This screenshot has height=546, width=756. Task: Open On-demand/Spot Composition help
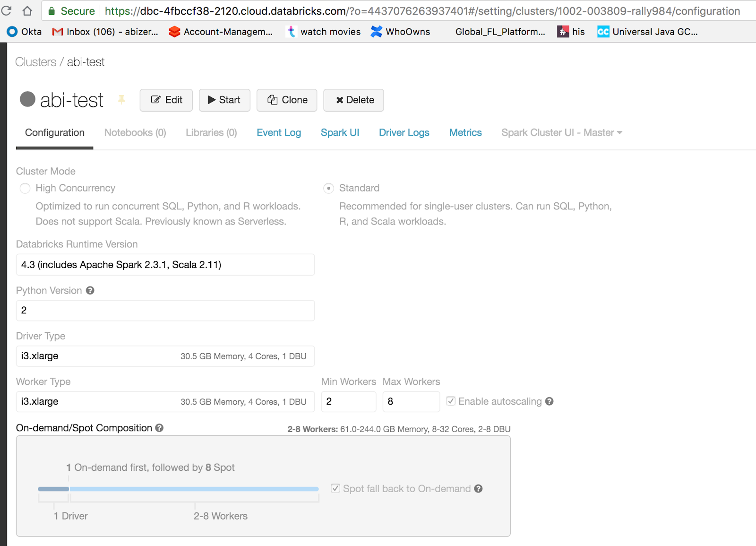(x=159, y=428)
